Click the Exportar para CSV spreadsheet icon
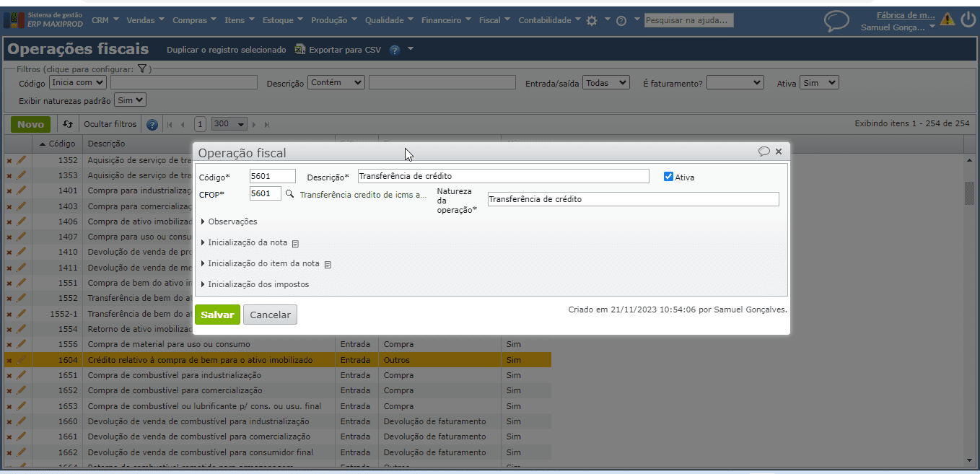 (x=300, y=50)
